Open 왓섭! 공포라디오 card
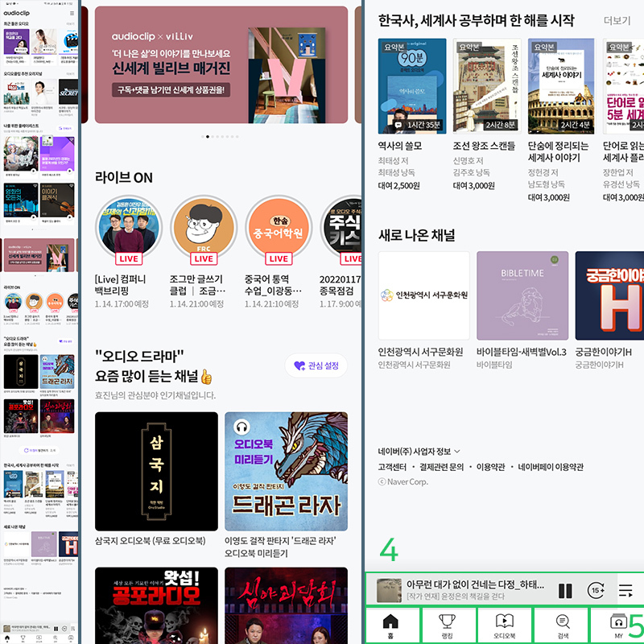 [156, 605]
